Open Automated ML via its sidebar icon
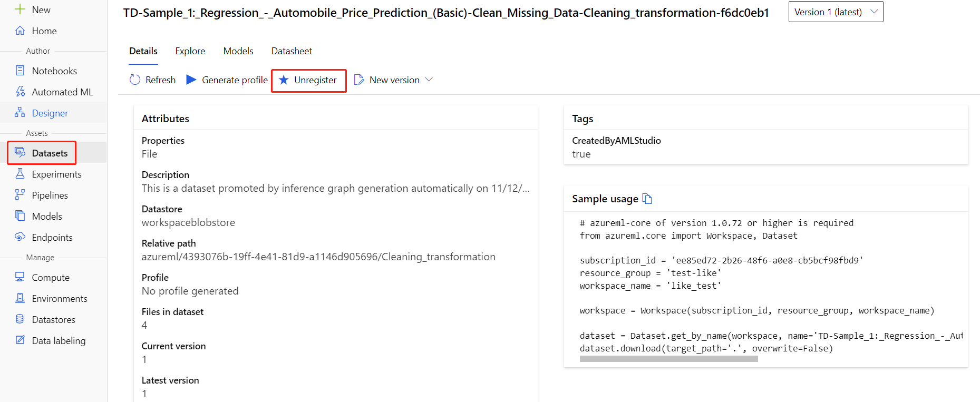The image size is (980, 402). point(20,92)
